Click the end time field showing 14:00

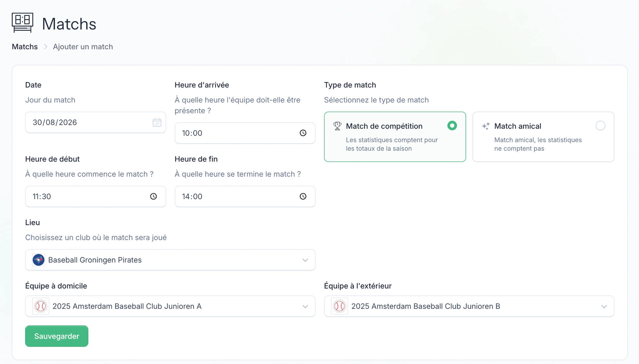[x=245, y=196]
